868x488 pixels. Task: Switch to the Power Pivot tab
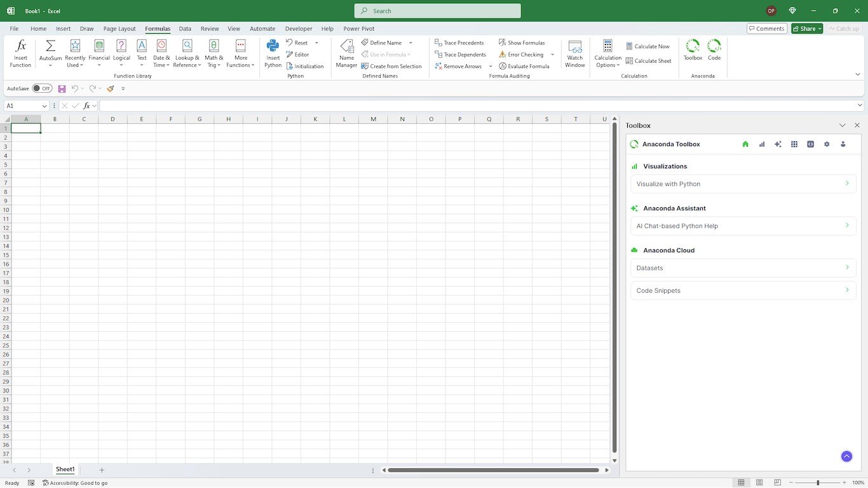click(x=359, y=29)
